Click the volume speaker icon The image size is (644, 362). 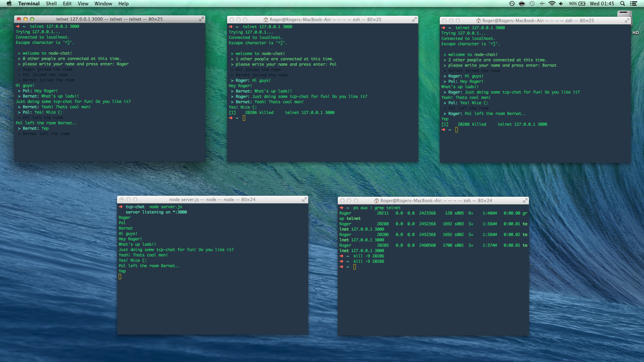[x=561, y=4]
